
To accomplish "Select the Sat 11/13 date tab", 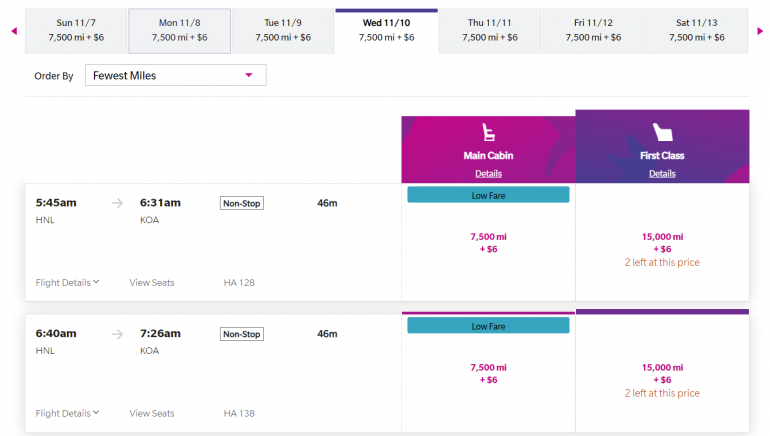I will pos(696,30).
